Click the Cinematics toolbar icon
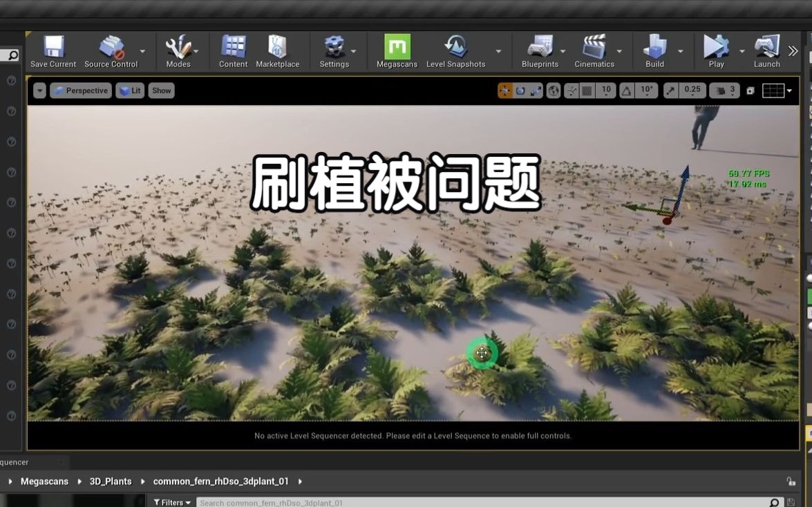812x507 pixels. [594, 51]
